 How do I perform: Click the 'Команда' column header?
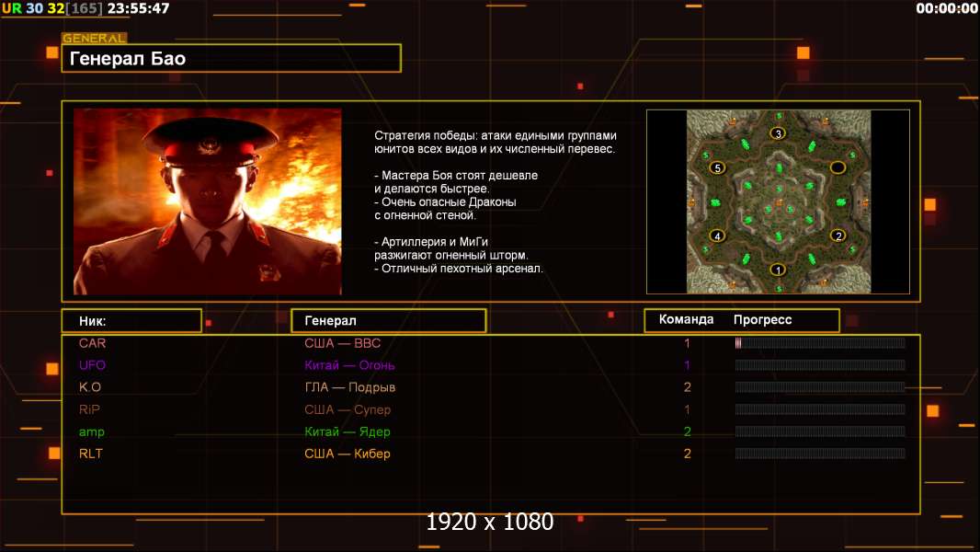click(686, 319)
